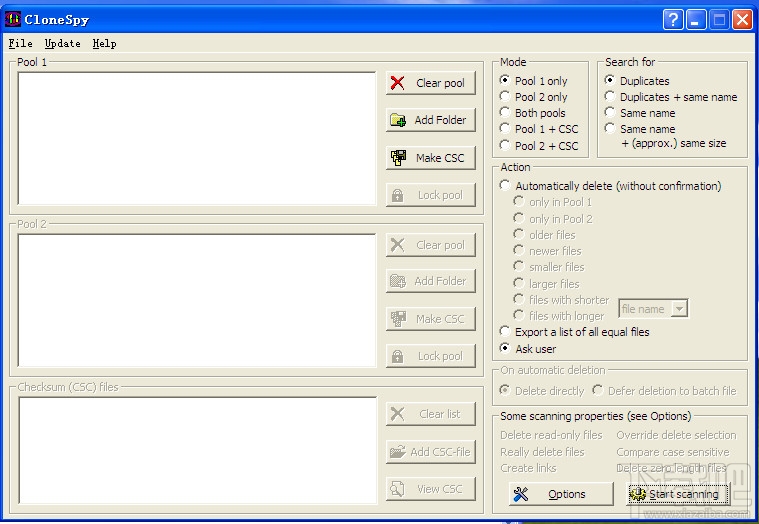Choose Same name + approx. same size option
Viewport: 759px width, 524px height.
click(x=666, y=136)
